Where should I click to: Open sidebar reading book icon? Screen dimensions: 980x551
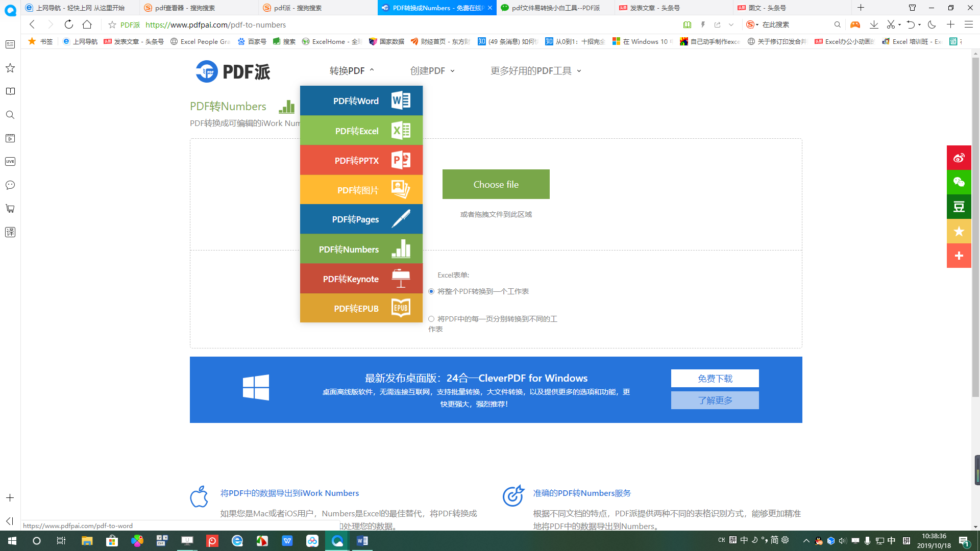[10, 91]
